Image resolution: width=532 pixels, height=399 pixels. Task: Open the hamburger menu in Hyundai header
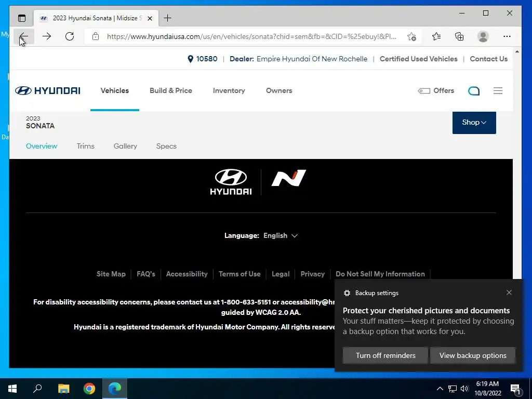point(498,90)
